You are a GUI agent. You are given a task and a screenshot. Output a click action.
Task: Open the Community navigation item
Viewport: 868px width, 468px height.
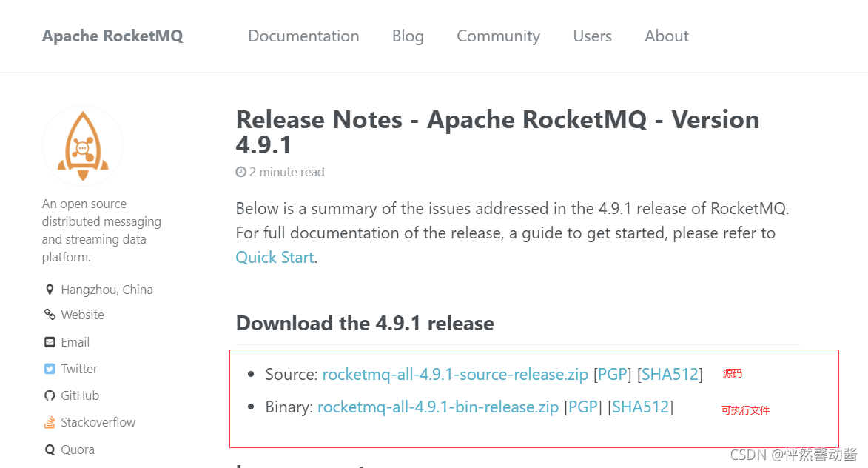(498, 36)
